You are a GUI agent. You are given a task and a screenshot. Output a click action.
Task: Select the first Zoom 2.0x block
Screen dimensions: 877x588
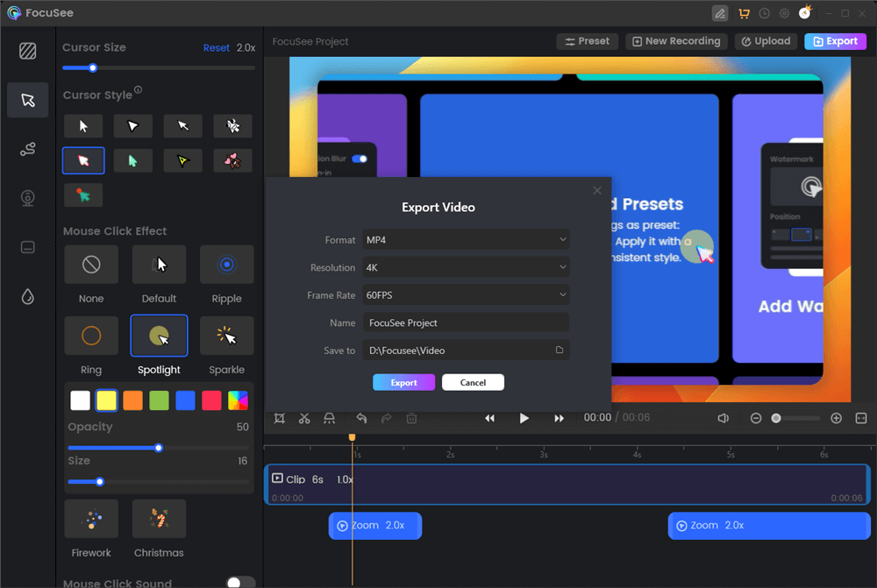[x=375, y=526]
